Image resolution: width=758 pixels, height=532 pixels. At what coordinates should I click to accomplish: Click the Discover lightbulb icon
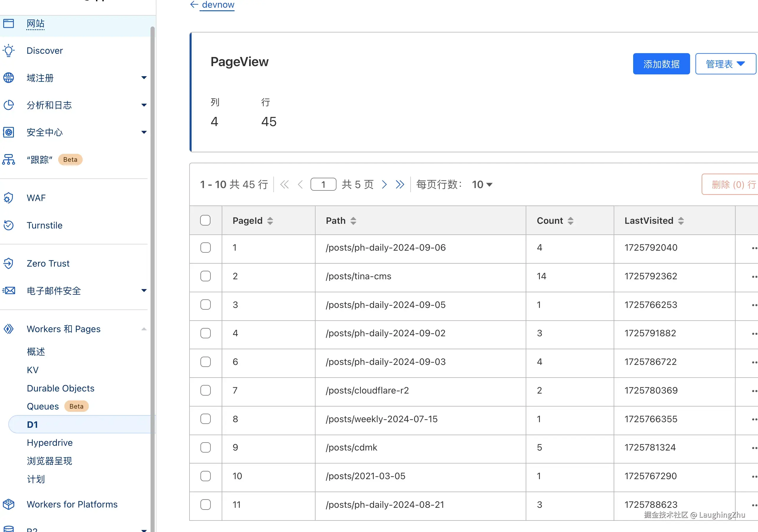[9, 50]
